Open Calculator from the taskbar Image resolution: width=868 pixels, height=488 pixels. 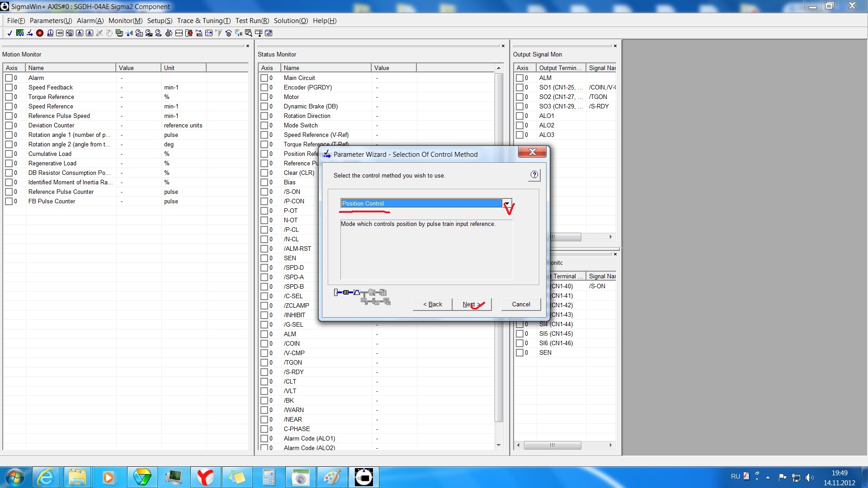point(269,477)
